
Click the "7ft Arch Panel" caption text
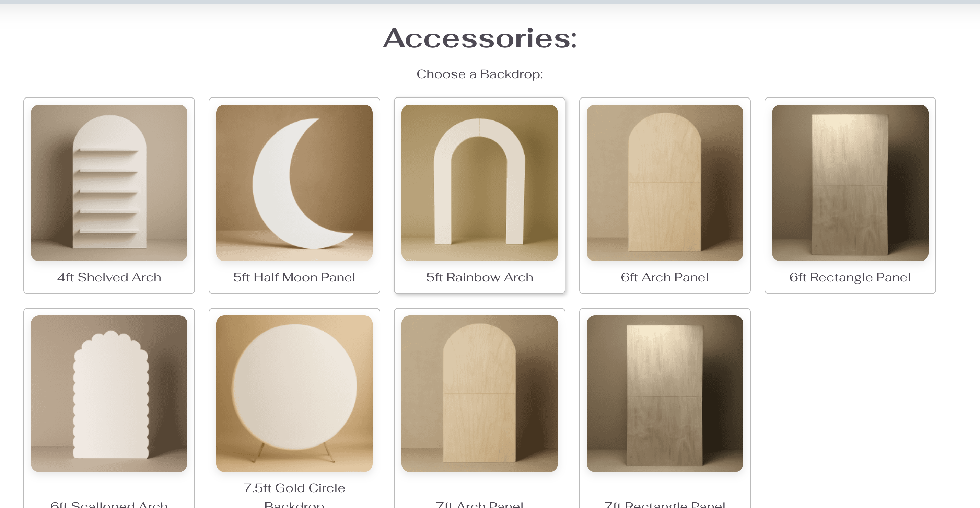(x=479, y=504)
